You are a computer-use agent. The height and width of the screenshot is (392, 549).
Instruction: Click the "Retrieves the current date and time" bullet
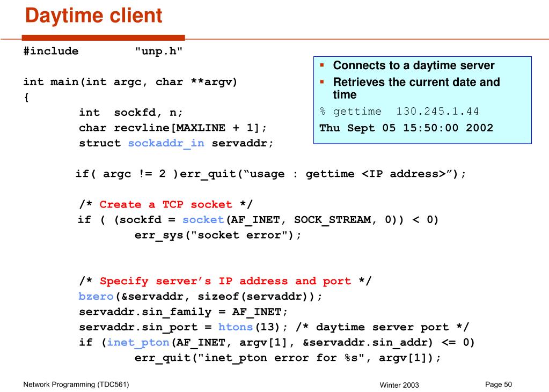416,88
